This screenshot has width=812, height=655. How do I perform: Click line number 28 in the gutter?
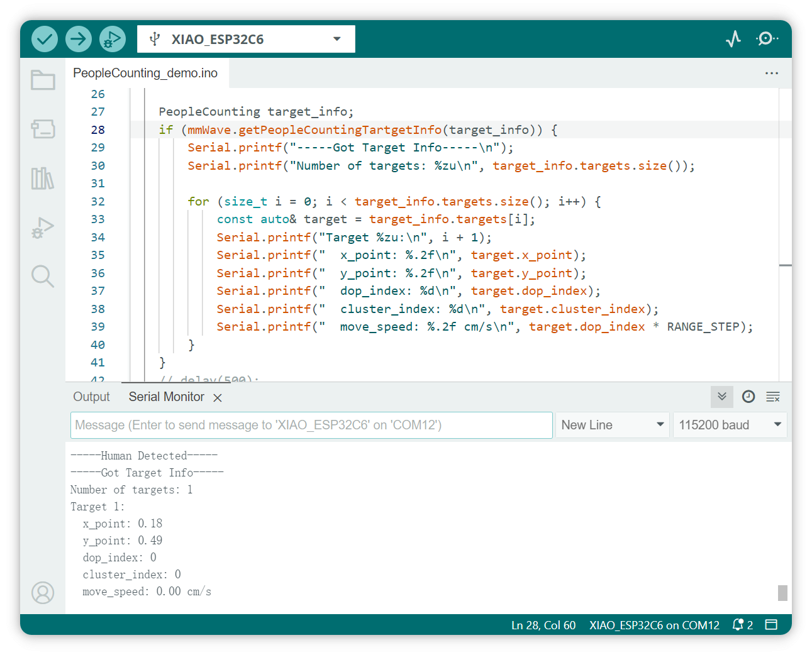point(98,129)
